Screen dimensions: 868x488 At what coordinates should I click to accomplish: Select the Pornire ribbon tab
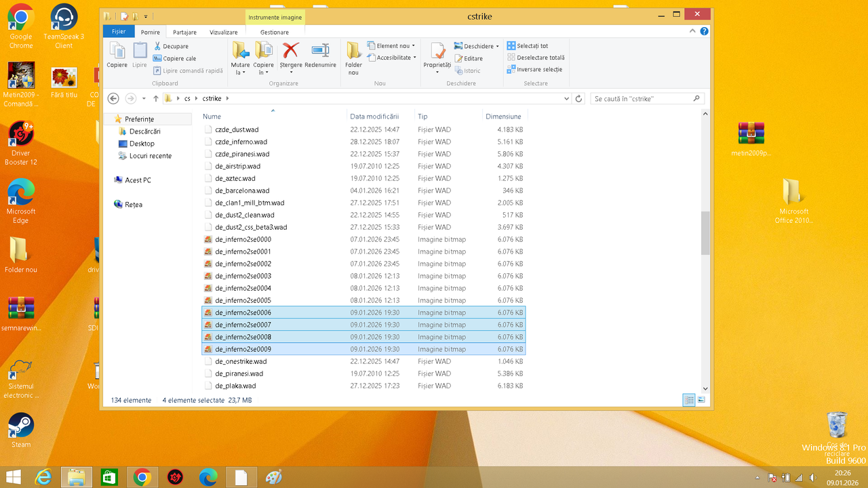[x=151, y=32]
